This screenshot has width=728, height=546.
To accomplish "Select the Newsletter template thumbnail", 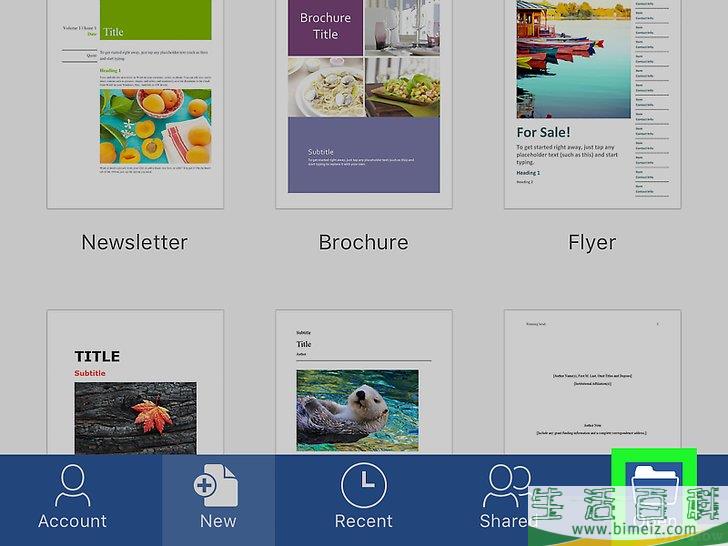I will [x=135, y=104].
